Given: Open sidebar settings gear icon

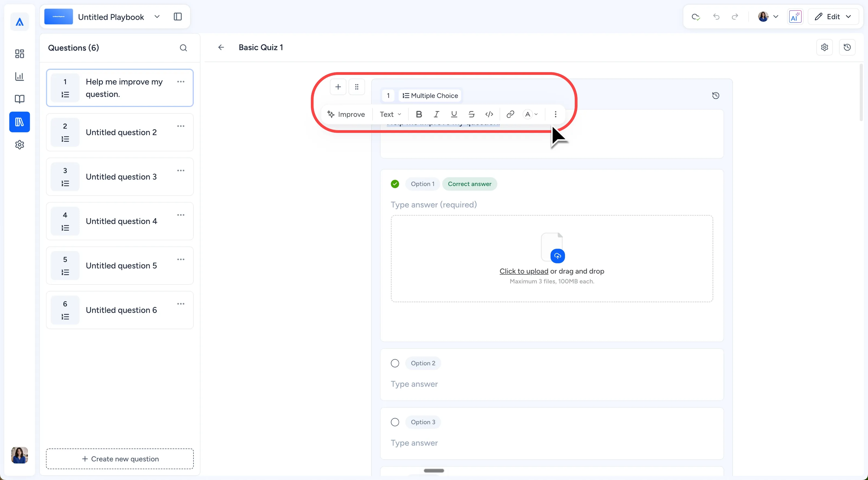Looking at the screenshot, I should (20, 145).
